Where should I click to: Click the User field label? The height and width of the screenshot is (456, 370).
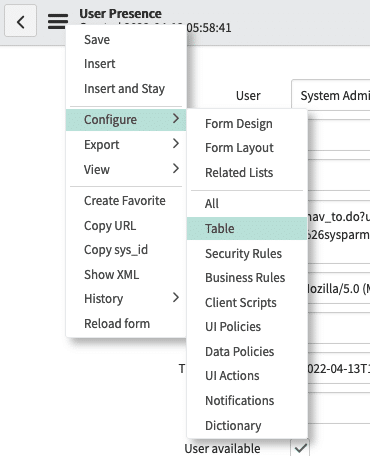(248, 96)
